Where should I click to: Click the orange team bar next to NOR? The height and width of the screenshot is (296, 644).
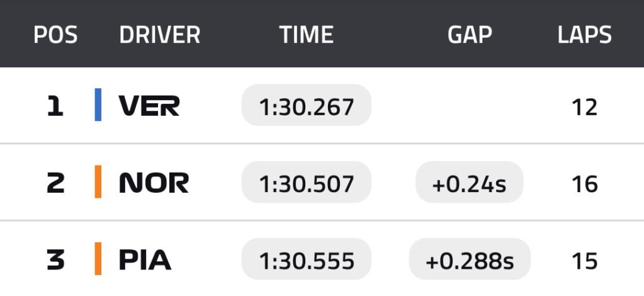coord(98,182)
